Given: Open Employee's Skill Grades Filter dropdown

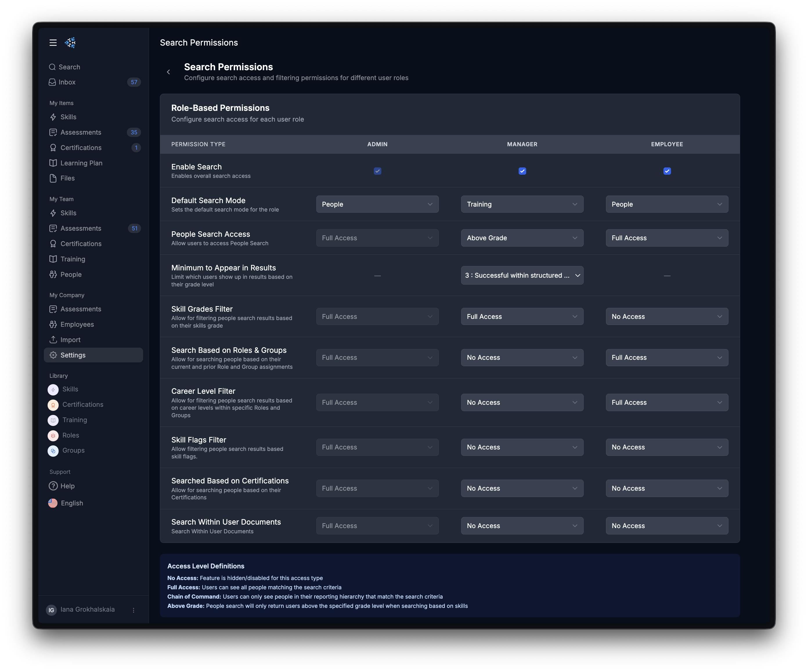Looking at the screenshot, I should click(x=666, y=317).
